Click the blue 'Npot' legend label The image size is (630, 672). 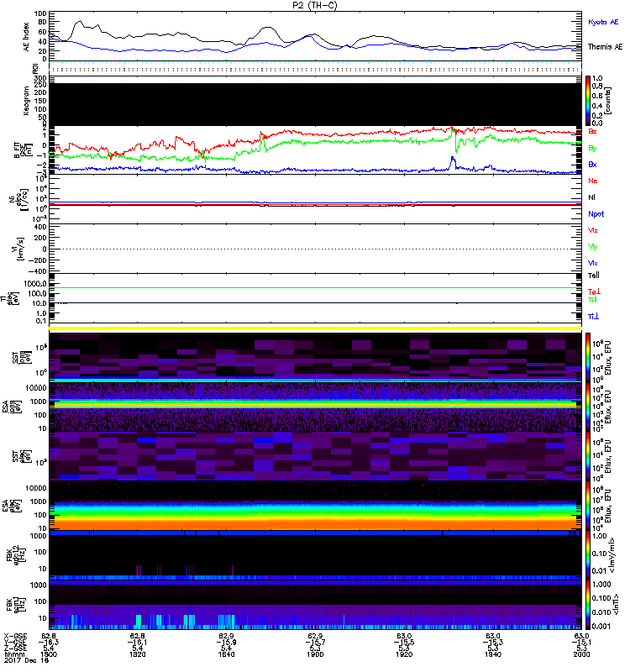[596, 214]
